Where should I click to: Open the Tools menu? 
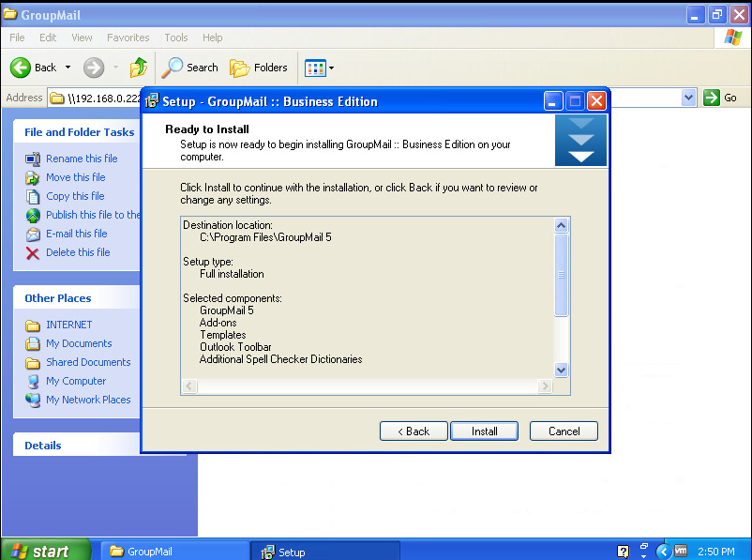click(x=176, y=38)
